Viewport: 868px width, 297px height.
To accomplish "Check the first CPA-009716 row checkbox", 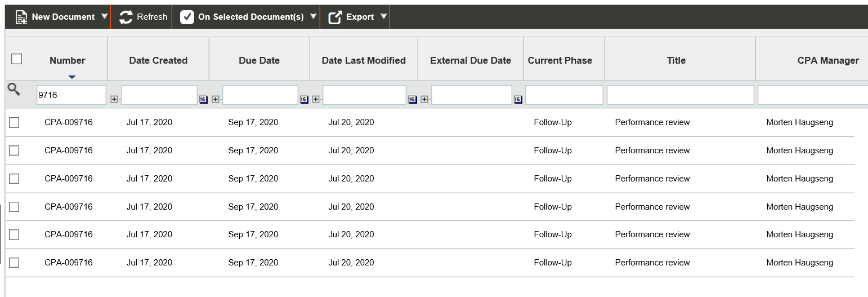I will click(x=14, y=122).
